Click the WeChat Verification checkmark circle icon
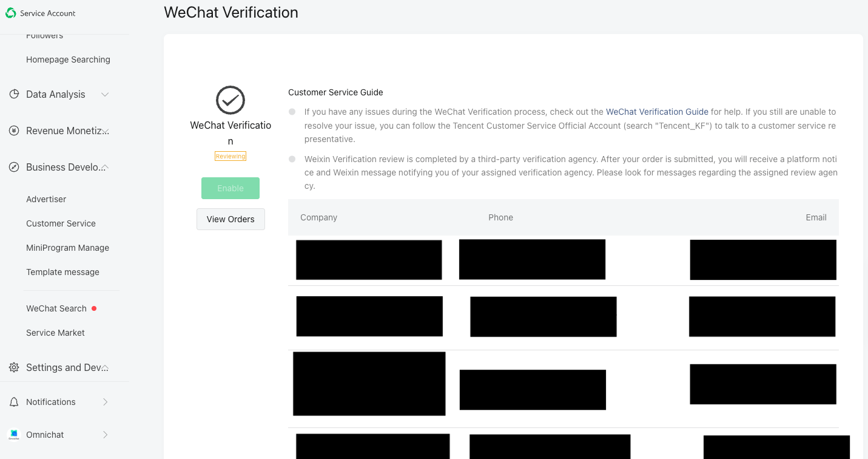 pyautogui.click(x=230, y=100)
